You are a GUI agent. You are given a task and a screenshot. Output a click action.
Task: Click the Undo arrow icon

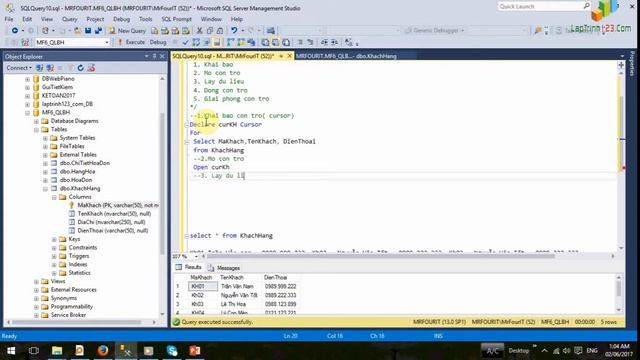tap(234, 31)
